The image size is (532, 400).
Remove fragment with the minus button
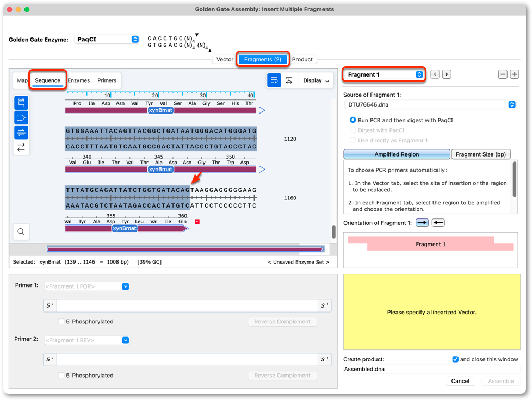(503, 74)
